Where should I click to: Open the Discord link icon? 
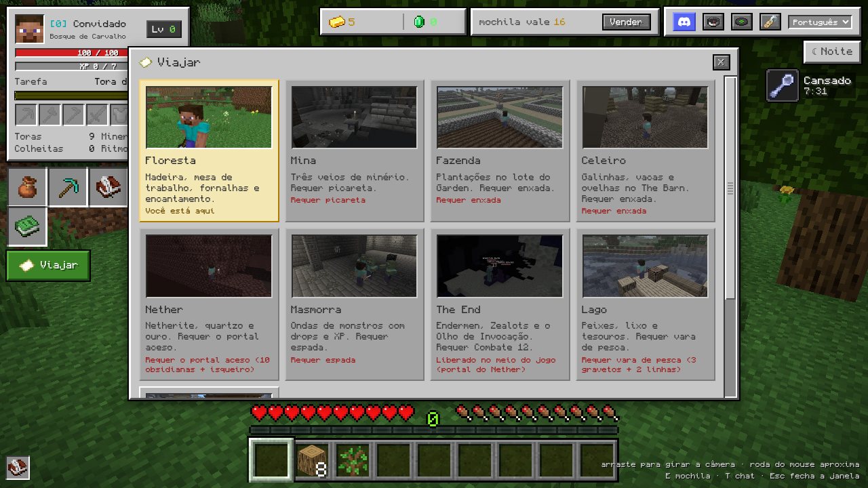[685, 22]
